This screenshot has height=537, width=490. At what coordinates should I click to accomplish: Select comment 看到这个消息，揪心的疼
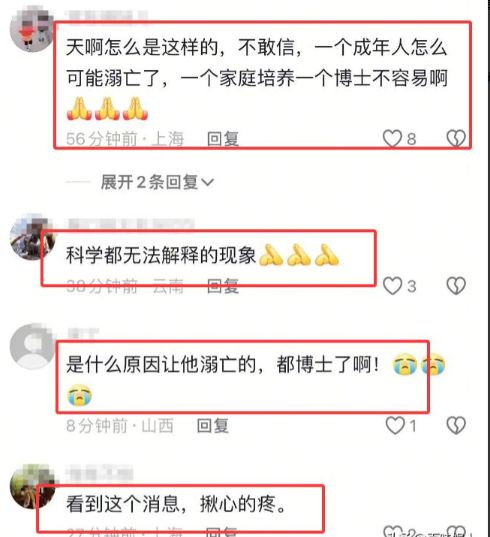coord(177,504)
